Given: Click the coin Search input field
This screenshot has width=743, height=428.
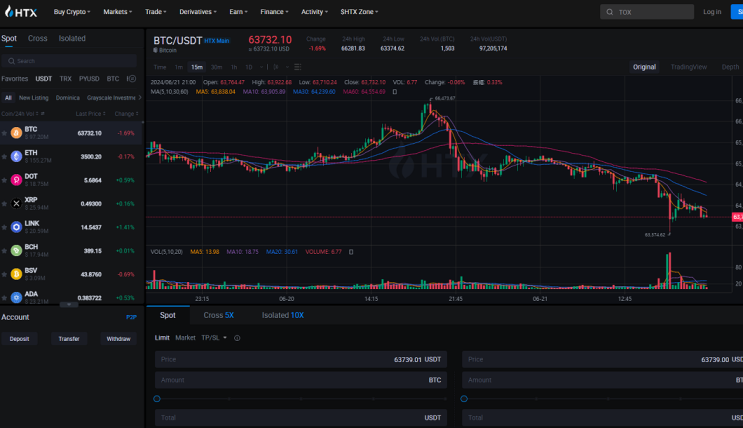Looking at the screenshot, I should (x=69, y=61).
